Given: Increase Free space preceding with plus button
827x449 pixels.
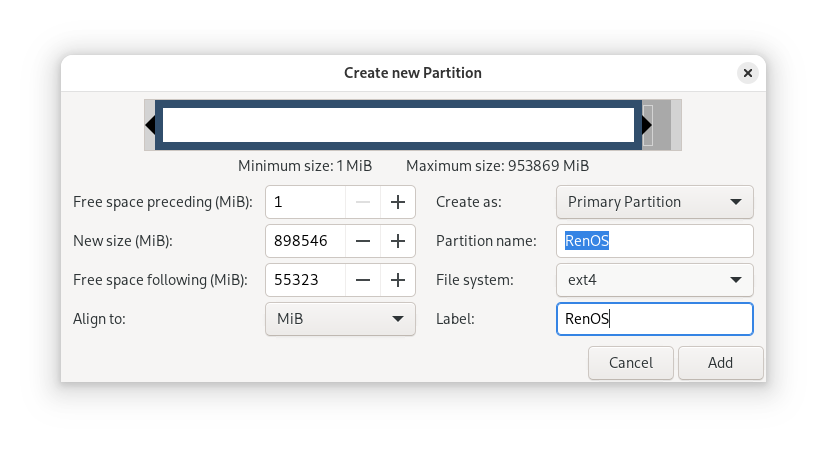Looking at the screenshot, I should [x=397, y=202].
